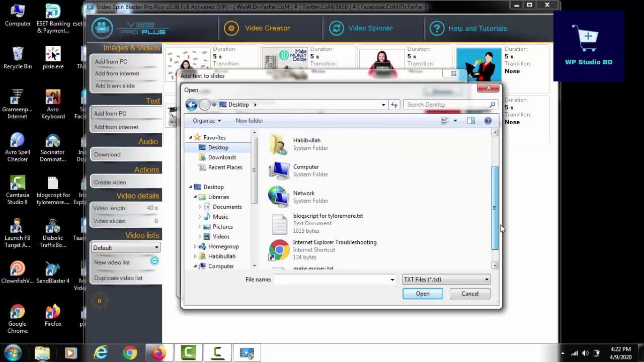Select the Network system folder icon
Viewport: 644px width, 362px height.
click(x=279, y=197)
